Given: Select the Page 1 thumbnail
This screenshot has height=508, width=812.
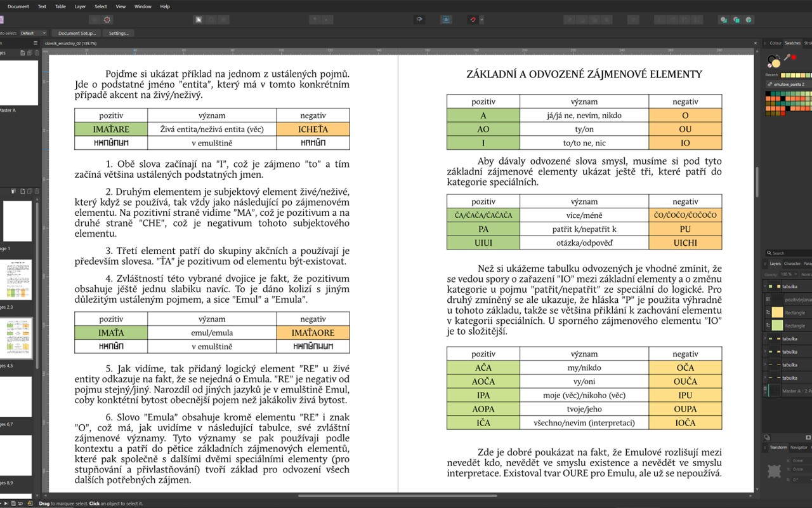Looking at the screenshot, I should 17,221.
